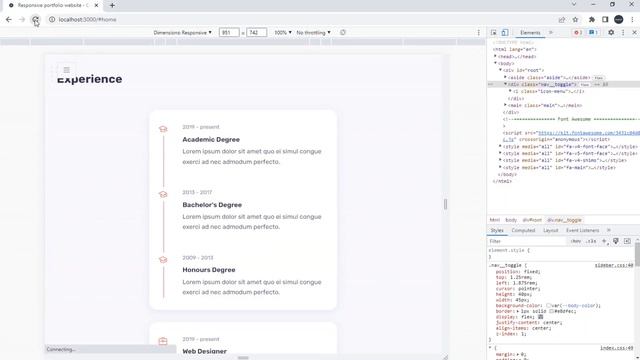Click the browser forward arrow
The image size is (640, 360).
pos(22,19)
